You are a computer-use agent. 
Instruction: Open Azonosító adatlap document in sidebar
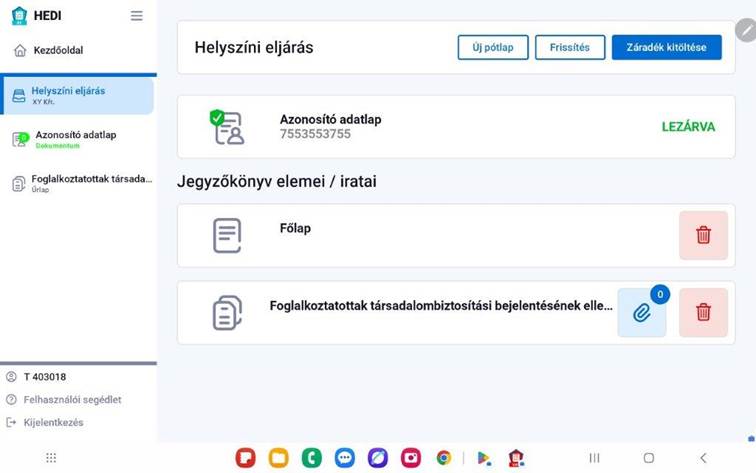(x=76, y=139)
